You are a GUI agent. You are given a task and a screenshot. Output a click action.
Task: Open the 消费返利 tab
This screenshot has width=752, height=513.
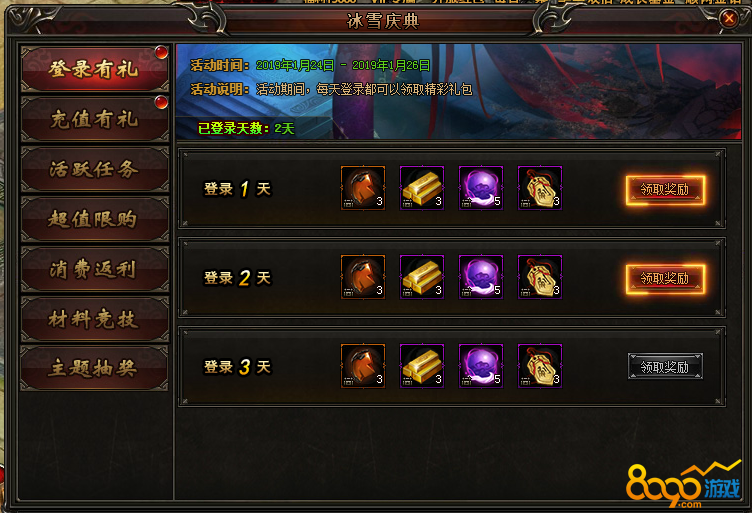(x=94, y=269)
